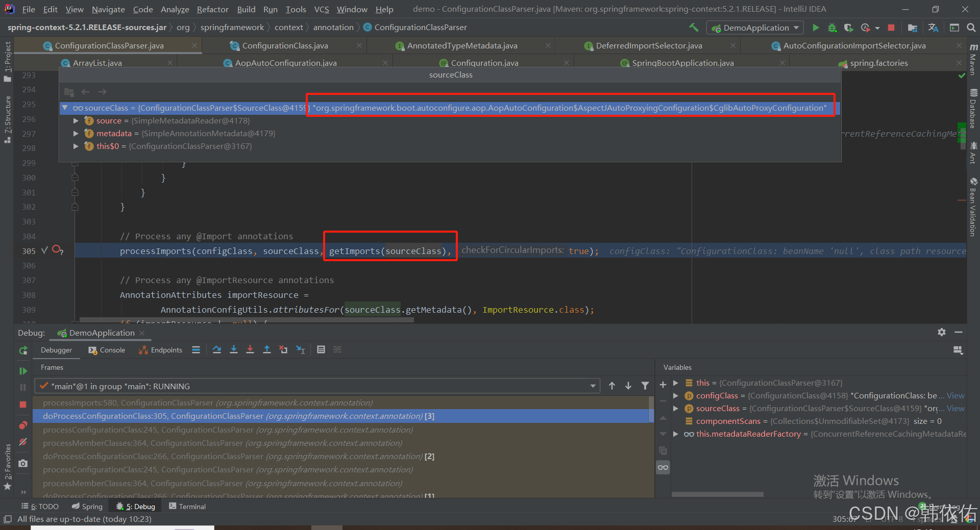The height and width of the screenshot is (530, 980).
Task: Run DemoApplication with Coverage
Action: coord(848,28)
